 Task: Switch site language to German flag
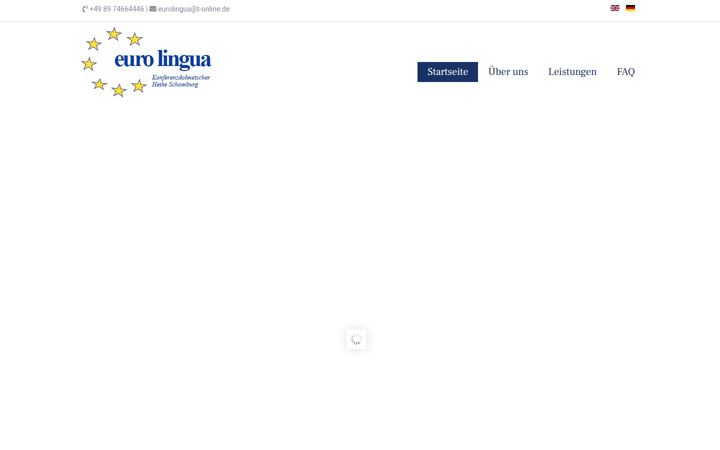630,8
